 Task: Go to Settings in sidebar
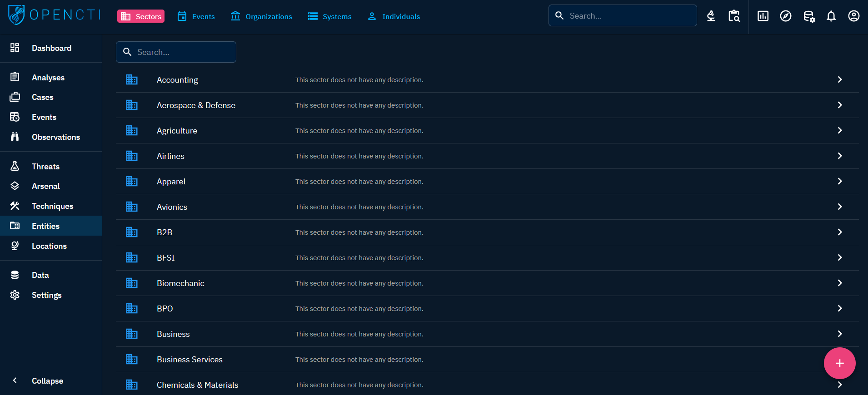46,295
